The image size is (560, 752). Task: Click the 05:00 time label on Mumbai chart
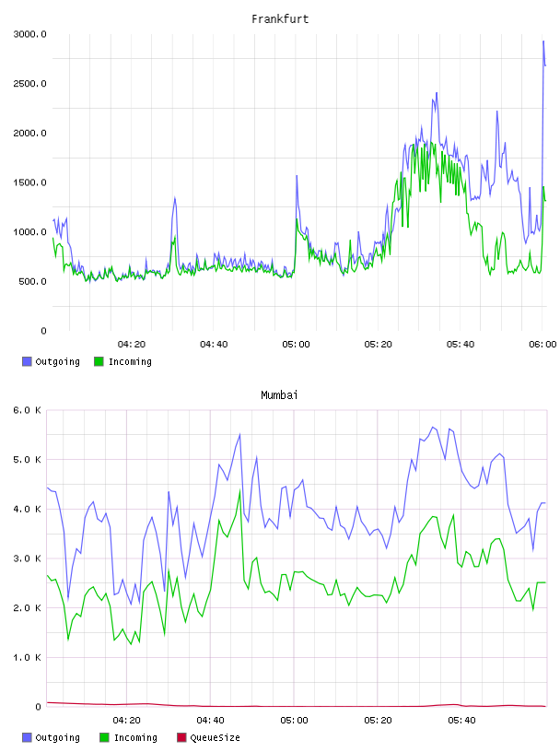tap(294, 721)
